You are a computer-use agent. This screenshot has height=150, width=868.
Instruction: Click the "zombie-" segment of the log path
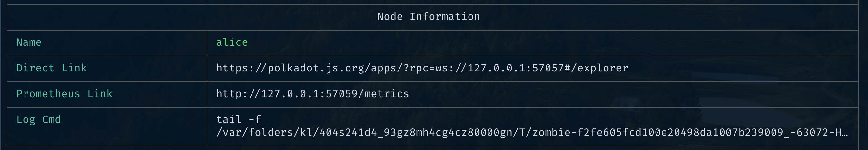[554, 133]
